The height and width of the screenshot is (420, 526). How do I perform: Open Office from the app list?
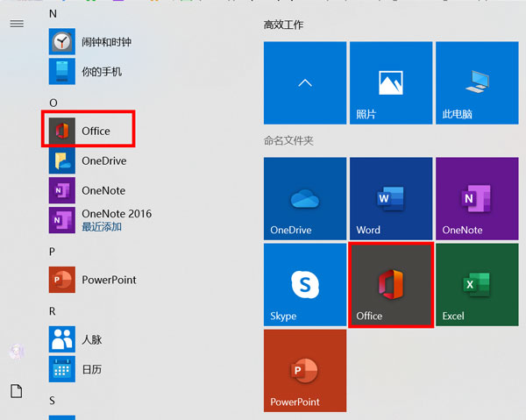pos(80,131)
